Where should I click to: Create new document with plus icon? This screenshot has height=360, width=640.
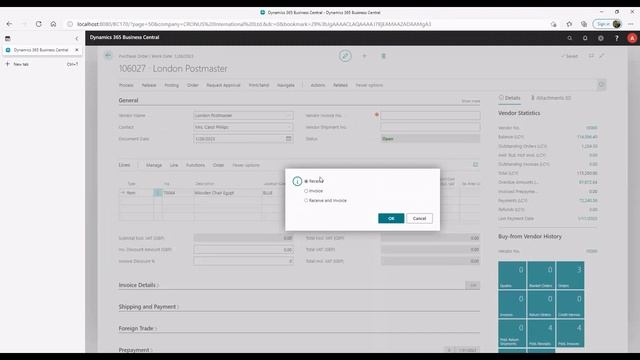[364, 56]
